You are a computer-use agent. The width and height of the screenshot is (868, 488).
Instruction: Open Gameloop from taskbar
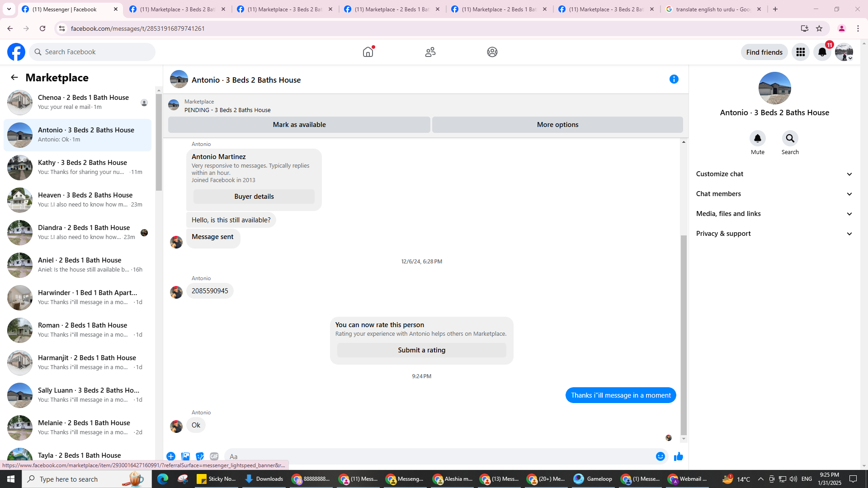593,479
